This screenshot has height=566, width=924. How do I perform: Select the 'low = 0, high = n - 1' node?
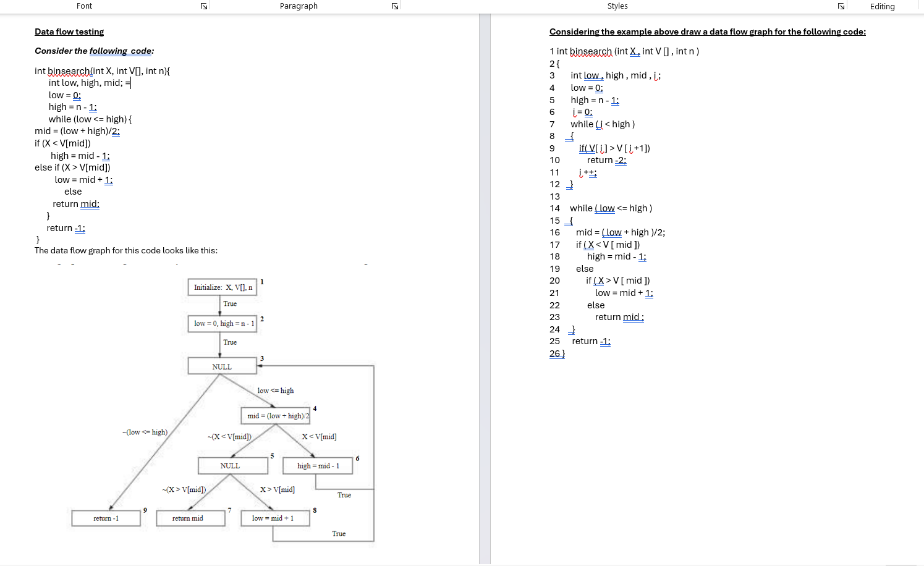pos(222,323)
